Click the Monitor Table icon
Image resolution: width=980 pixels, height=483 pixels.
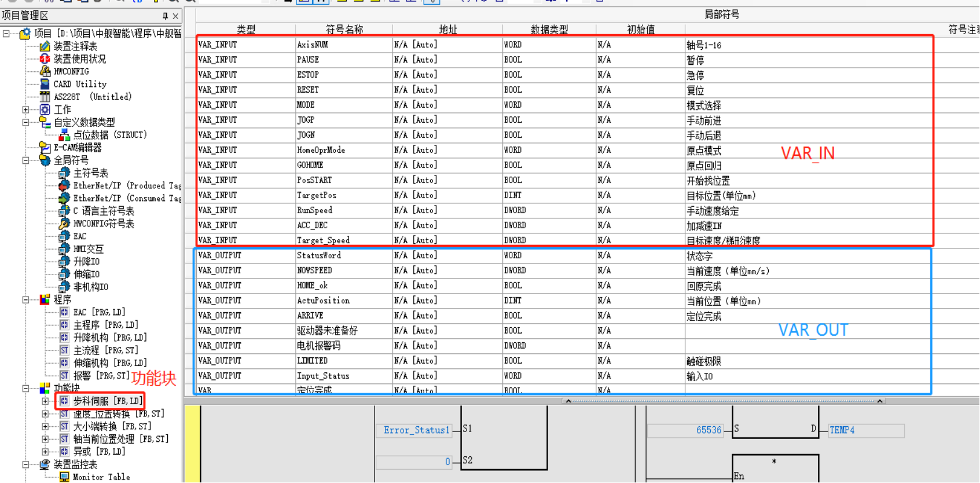coord(64,477)
